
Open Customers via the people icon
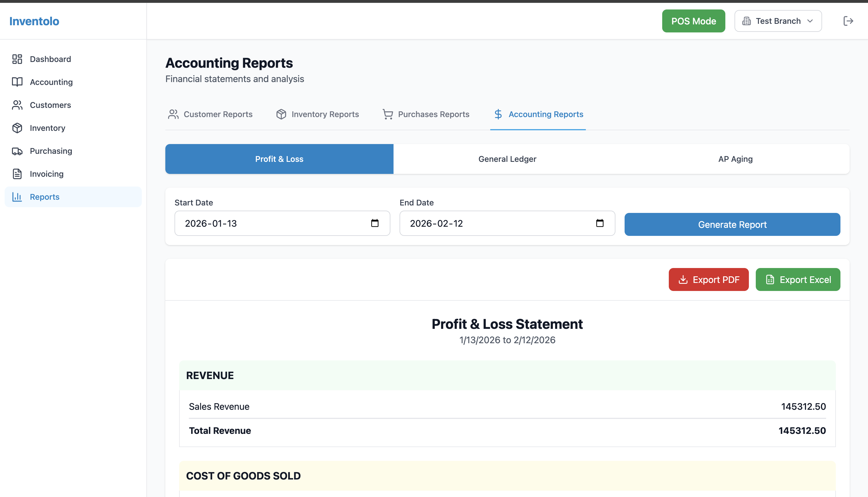click(18, 105)
